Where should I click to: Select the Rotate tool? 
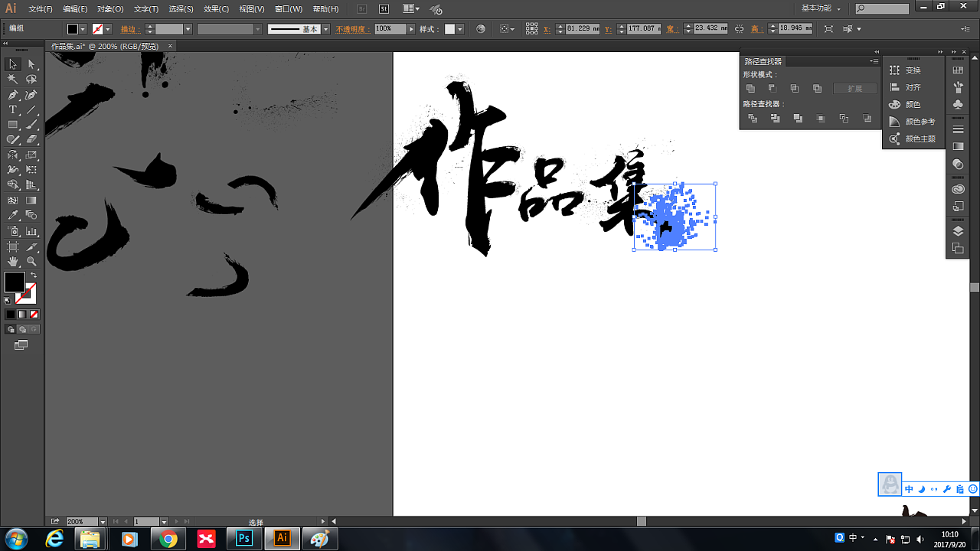click(x=13, y=155)
